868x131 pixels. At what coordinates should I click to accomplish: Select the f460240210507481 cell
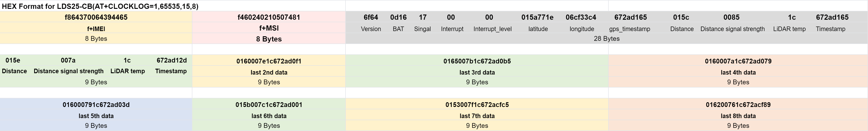coord(269,17)
